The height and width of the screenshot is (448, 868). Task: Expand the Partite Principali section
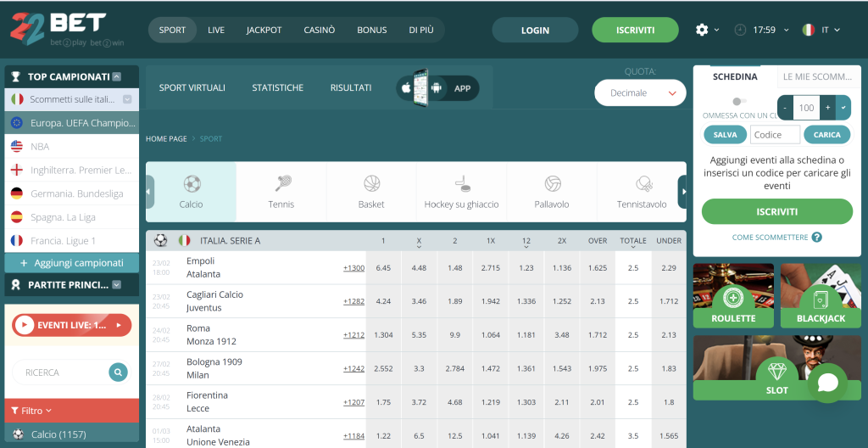click(116, 284)
